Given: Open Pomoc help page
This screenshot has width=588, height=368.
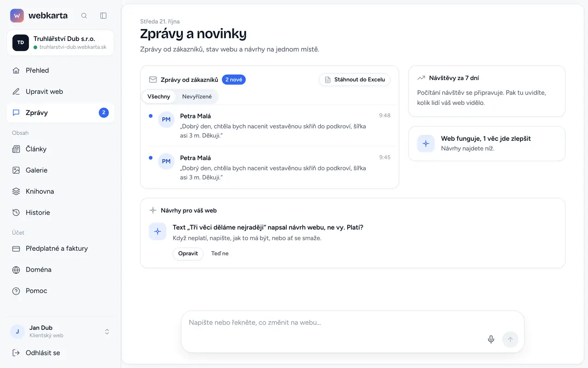Looking at the screenshot, I should click(60, 291).
